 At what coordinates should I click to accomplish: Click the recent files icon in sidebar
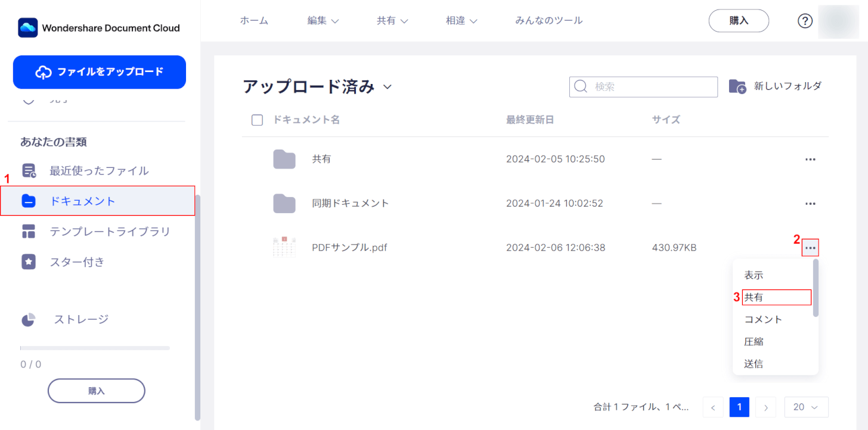pos(29,171)
